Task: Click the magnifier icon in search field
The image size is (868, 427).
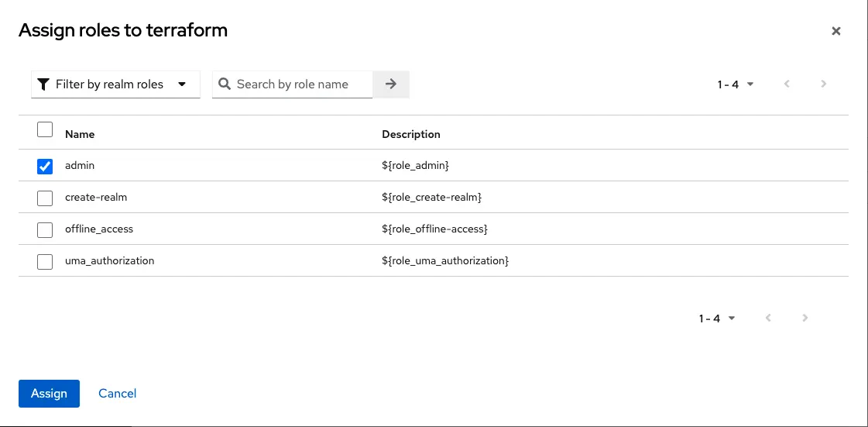Action: point(225,84)
